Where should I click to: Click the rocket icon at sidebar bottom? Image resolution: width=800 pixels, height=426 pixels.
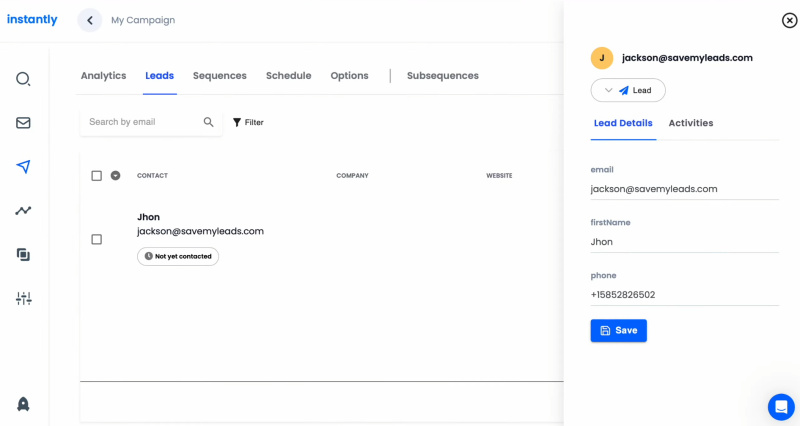pyautogui.click(x=23, y=404)
